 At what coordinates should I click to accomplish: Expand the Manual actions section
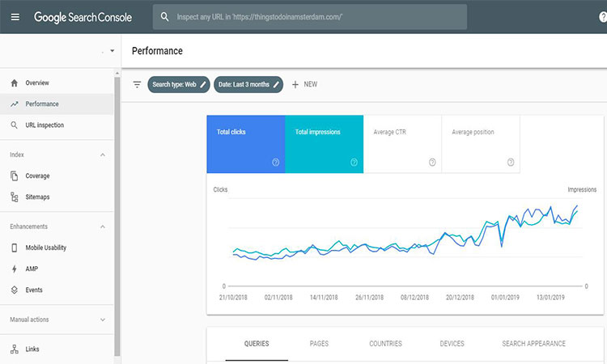102,320
